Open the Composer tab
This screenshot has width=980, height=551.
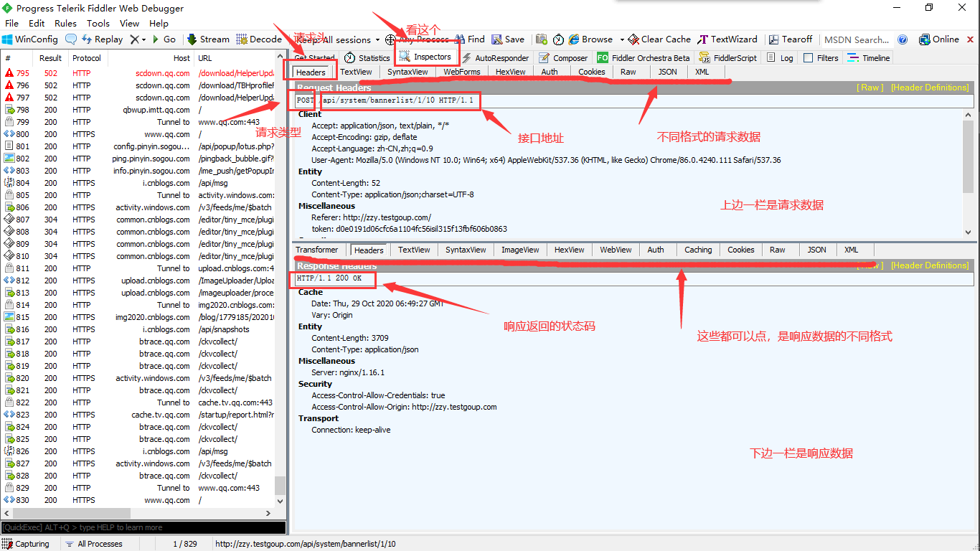point(563,58)
